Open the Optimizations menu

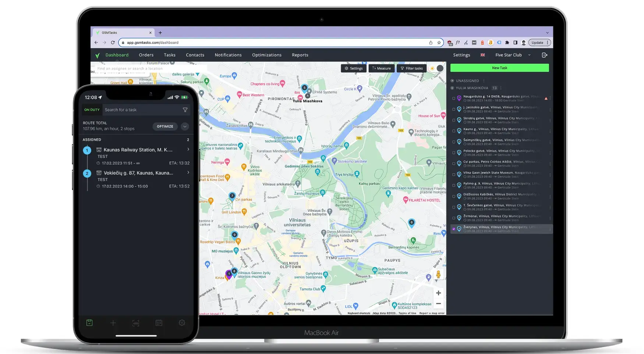[x=267, y=55]
